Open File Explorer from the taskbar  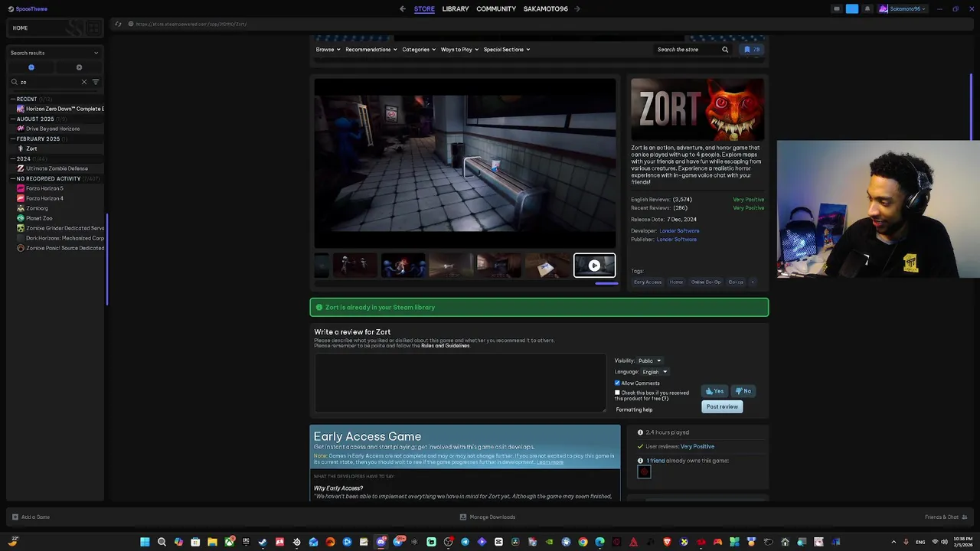[212, 542]
